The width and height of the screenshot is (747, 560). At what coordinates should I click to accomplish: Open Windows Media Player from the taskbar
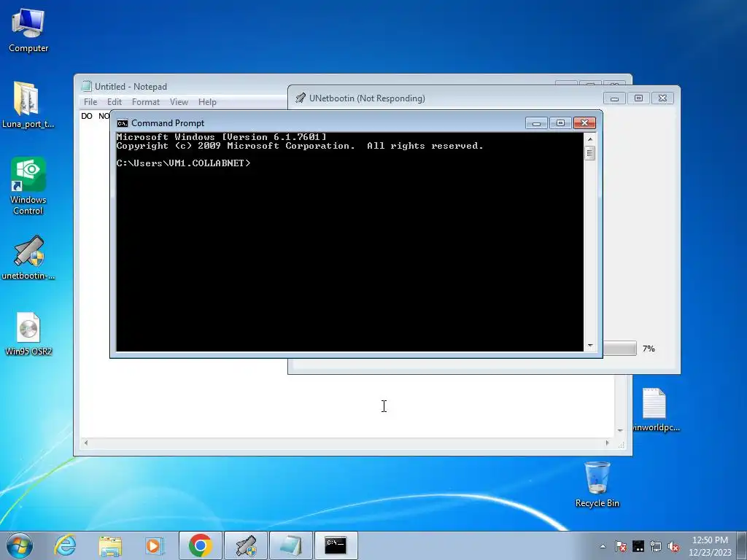coord(155,545)
